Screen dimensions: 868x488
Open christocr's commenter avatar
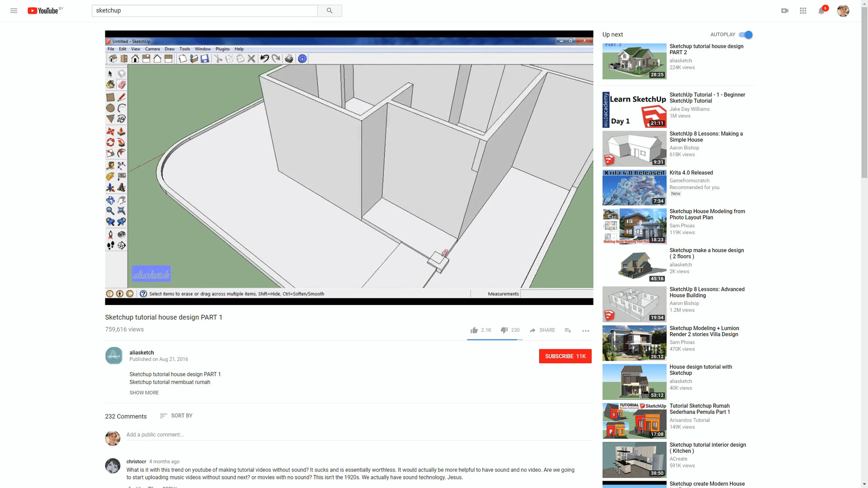pyautogui.click(x=113, y=465)
